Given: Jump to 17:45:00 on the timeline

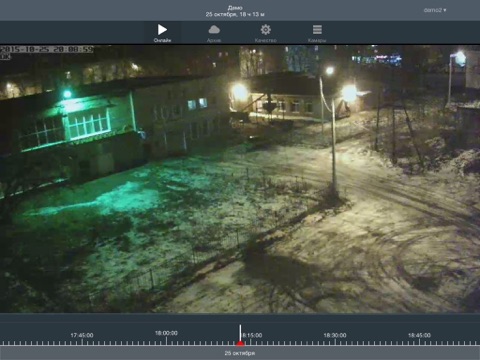Looking at the screenshot, I should point(82,335).
